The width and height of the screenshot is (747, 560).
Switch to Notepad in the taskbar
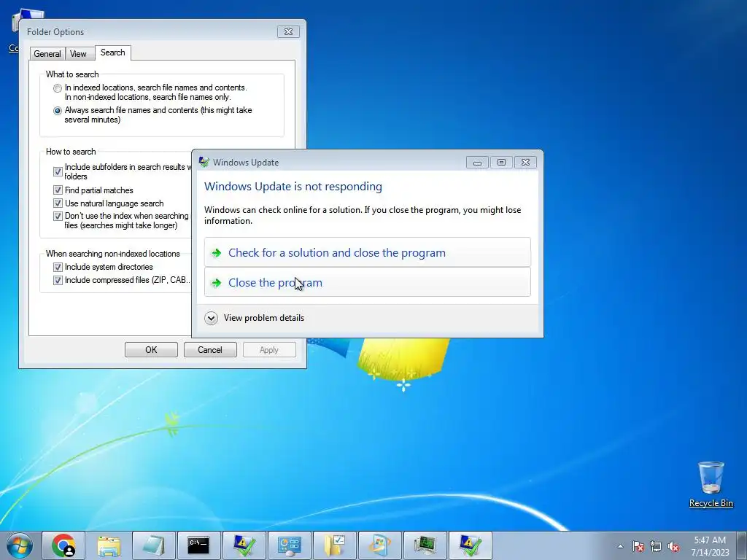tap(153, 545)
